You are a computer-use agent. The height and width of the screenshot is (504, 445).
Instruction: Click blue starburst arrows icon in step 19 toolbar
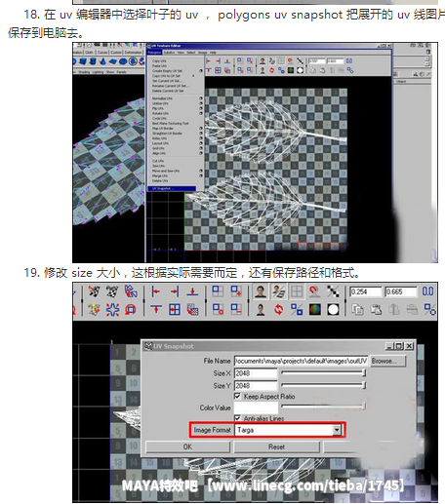pos(112,309)
